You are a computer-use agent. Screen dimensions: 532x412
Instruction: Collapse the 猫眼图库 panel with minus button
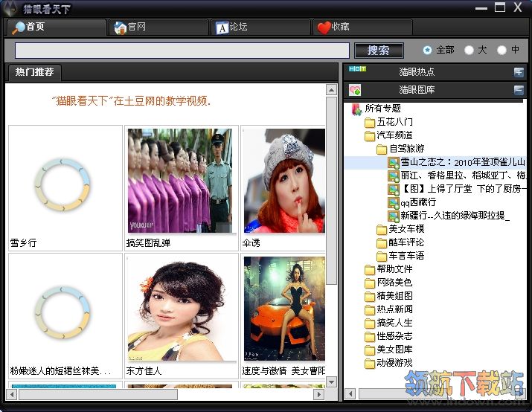coord(519,90)
